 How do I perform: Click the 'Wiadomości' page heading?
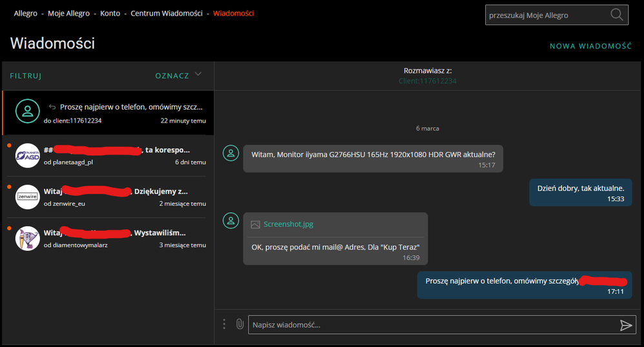pos(52,43)
